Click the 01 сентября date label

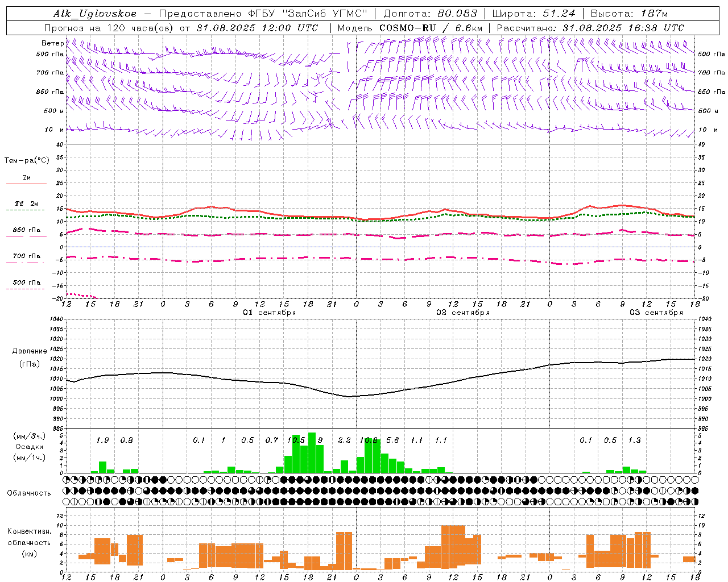[x=270, y=313]
